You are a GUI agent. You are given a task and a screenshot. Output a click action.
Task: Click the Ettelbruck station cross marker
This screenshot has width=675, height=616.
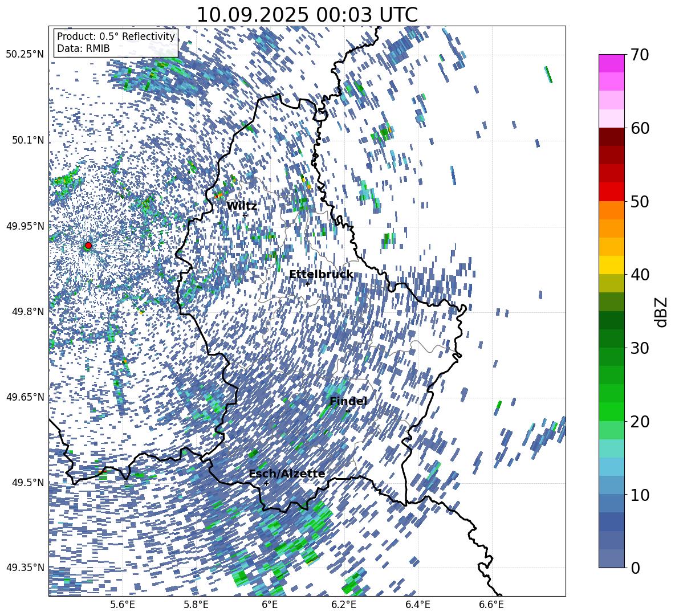(307, 284)
